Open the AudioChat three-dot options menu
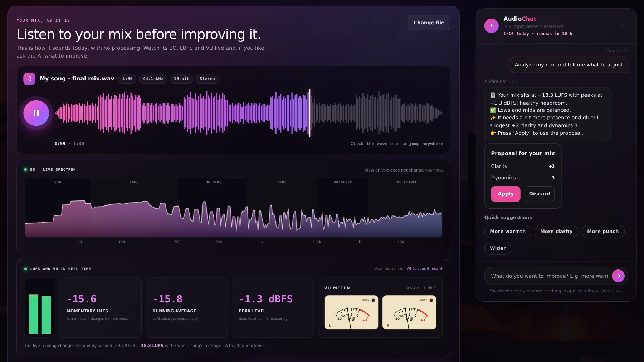The height and width of the screenshot is (362, 644). [x=623, y=26]
